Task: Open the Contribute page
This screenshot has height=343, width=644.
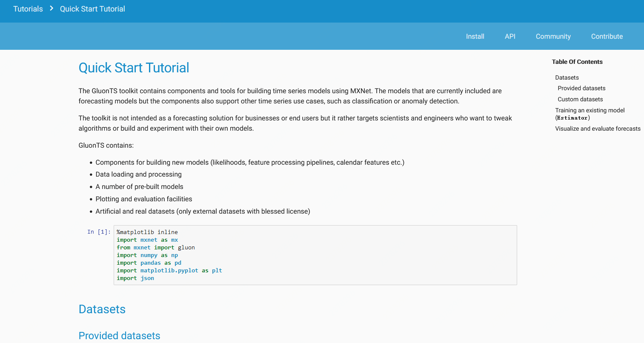Action: (x=607, y=36)
